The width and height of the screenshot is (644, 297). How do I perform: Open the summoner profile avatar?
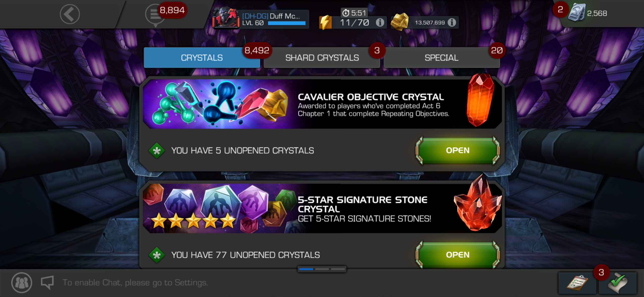point(226,17)
